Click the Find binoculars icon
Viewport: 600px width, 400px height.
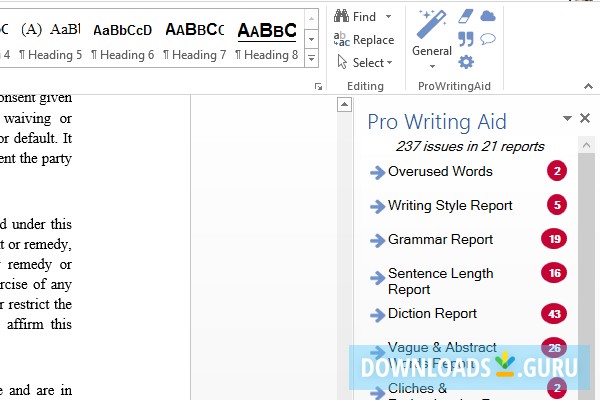341,16
